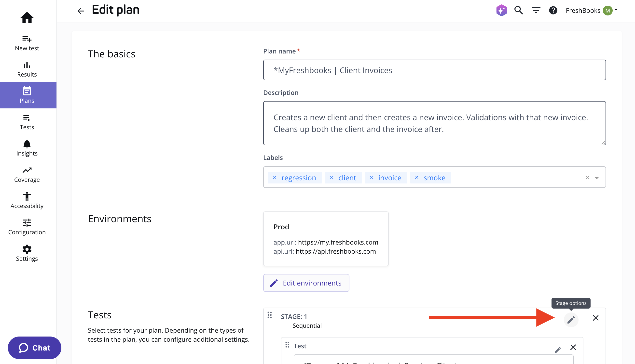Open the Accessibility section

(x=27, y=201)
